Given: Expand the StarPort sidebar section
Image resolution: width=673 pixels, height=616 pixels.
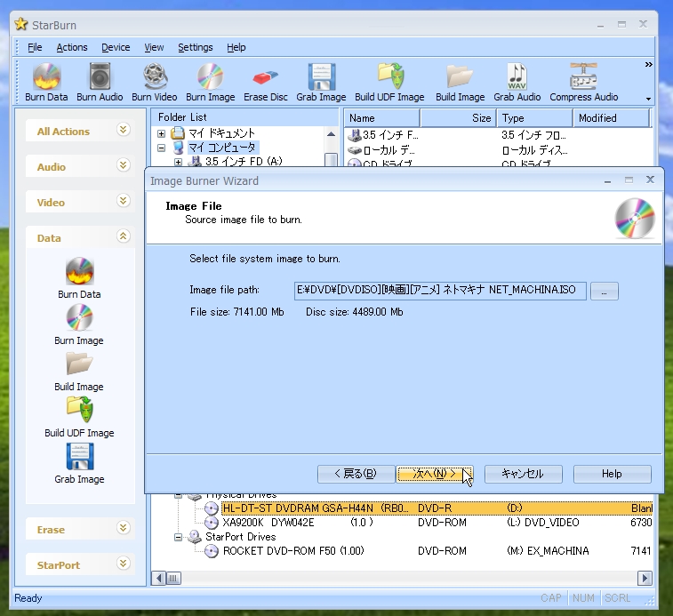Looking at the screenshot, I should (x=124, y=564).
